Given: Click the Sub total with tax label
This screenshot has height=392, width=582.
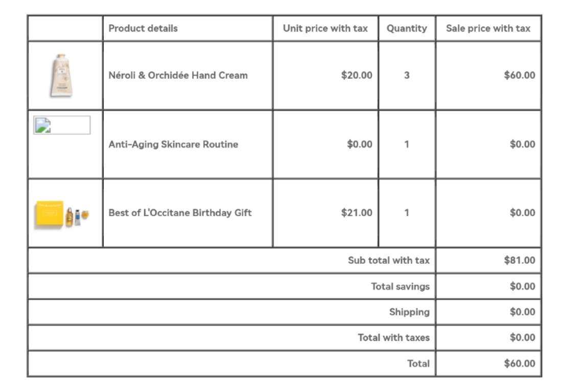Looking at the screenshot, I should 389,261.
